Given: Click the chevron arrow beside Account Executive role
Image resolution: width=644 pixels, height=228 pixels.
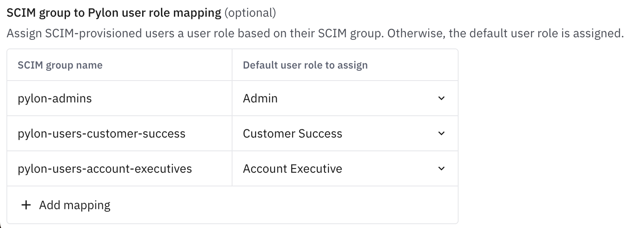Looking at the screenshot, I should [441, 169].
